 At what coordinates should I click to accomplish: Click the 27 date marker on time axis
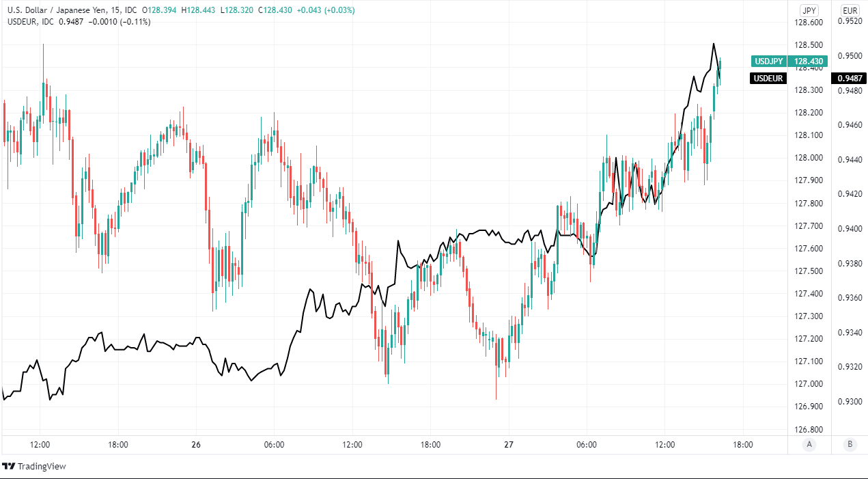coord(509,444)
